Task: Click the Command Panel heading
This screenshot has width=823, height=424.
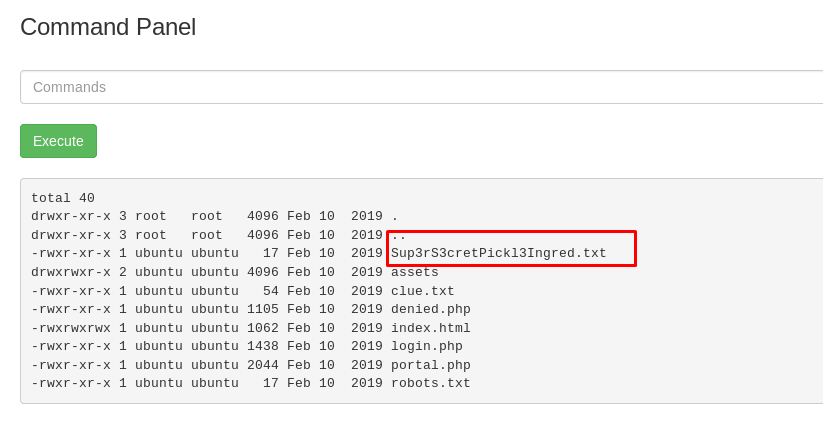Action: coord(108,27)
